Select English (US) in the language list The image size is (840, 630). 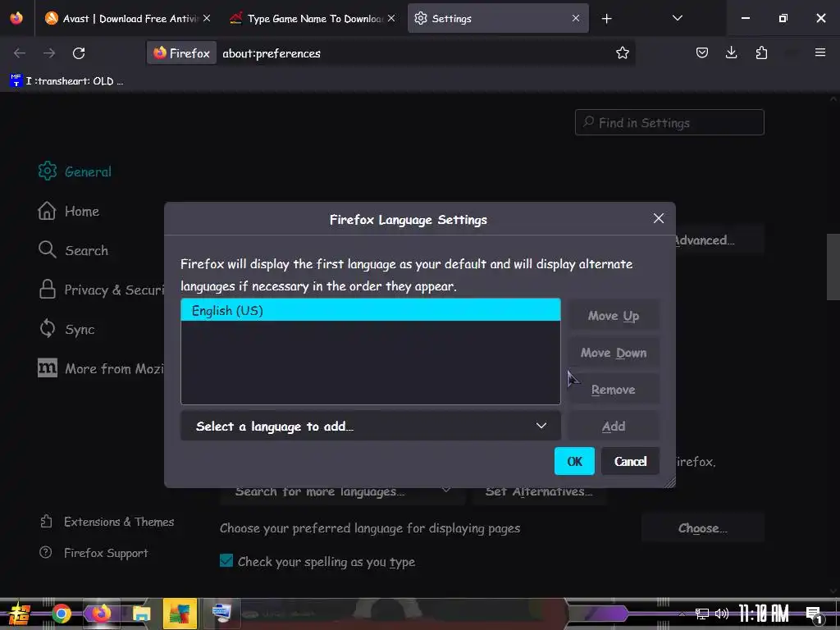tap(371, 311)
